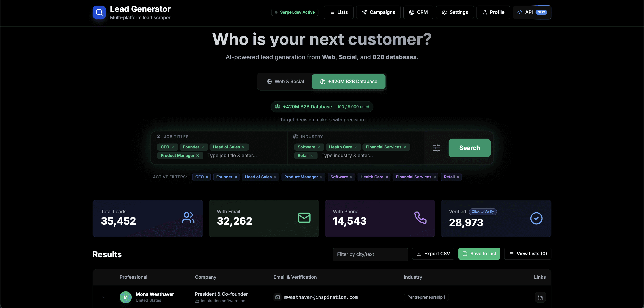This screenshot has width=644, height=308.
Task: Remove Financial Services active filter chip
Action: click(434, 177)
